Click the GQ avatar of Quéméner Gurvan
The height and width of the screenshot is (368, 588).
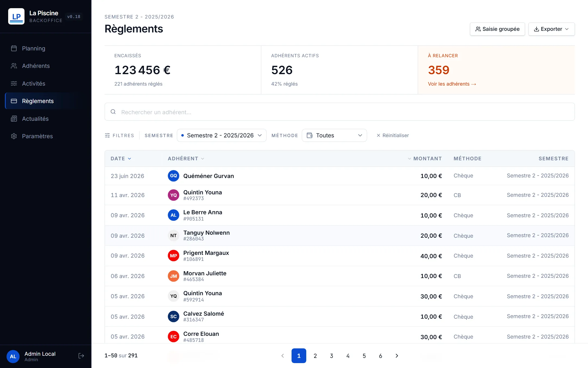click(x=173, y=176)
